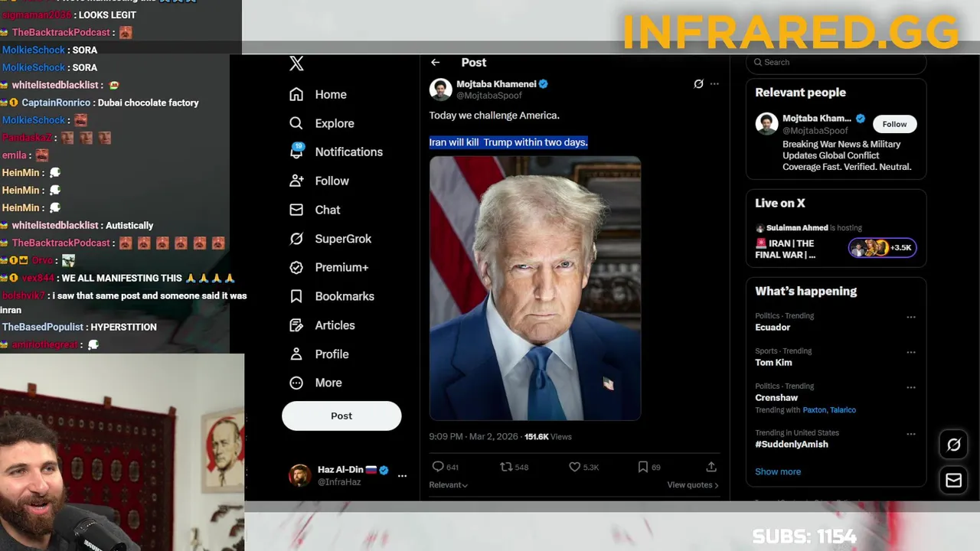Open the Notifications bell icon
980x551 pixels.
(x=296, y=151)
